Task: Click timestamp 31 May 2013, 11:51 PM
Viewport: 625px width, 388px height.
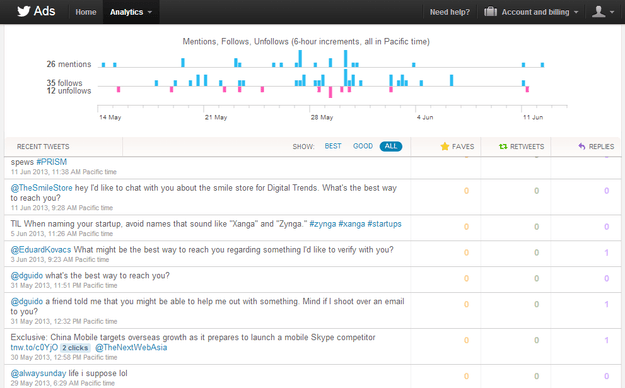Action: tap(64, 286)
